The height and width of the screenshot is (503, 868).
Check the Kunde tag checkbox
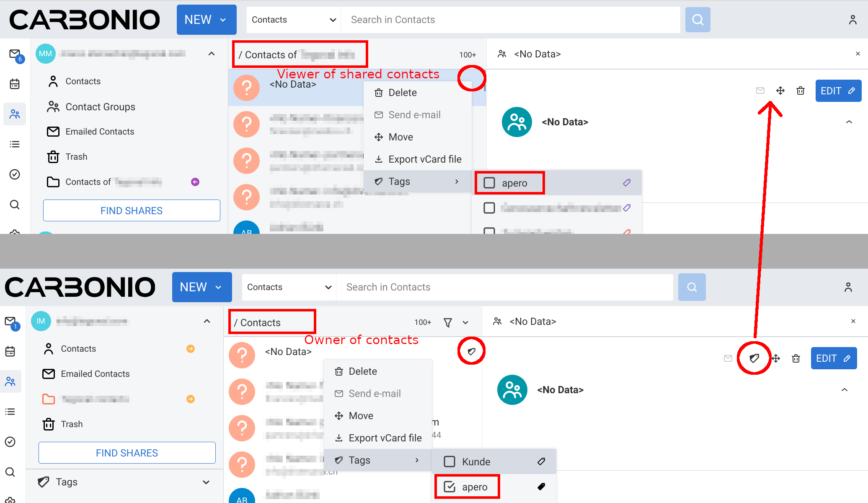(449, 462)
